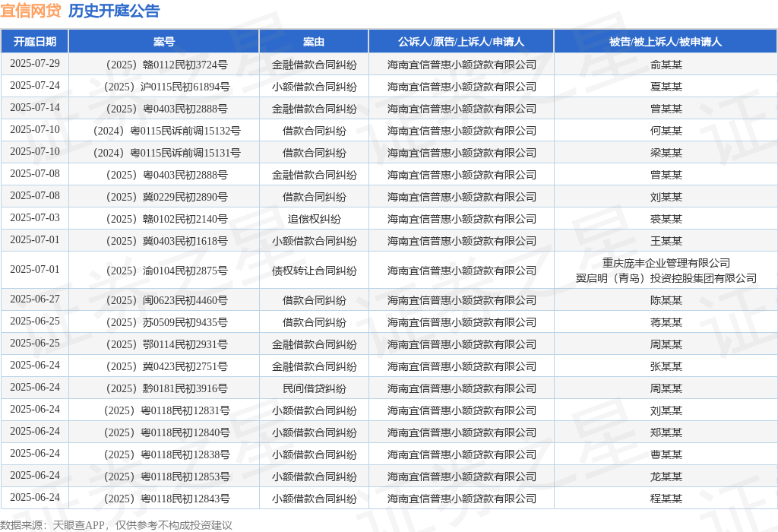
Task: Open case （2025）赣0112民初3724号
Action: (x=164, y=65)
